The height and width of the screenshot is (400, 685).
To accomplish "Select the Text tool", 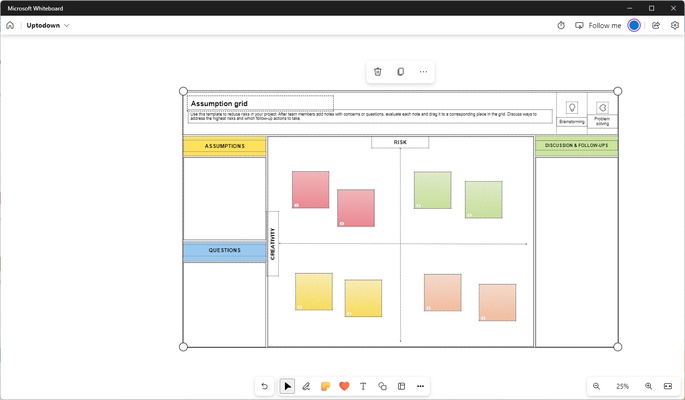I will 363,386.
